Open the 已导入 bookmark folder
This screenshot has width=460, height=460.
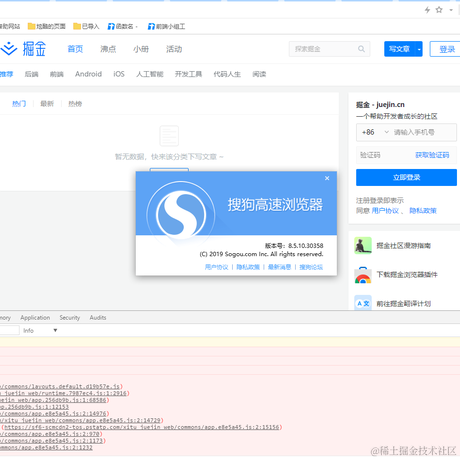coord(86,26)
